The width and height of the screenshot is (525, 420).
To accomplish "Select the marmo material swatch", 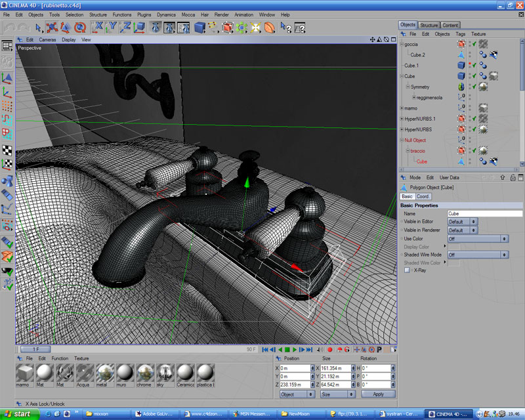I will (25, 373).
